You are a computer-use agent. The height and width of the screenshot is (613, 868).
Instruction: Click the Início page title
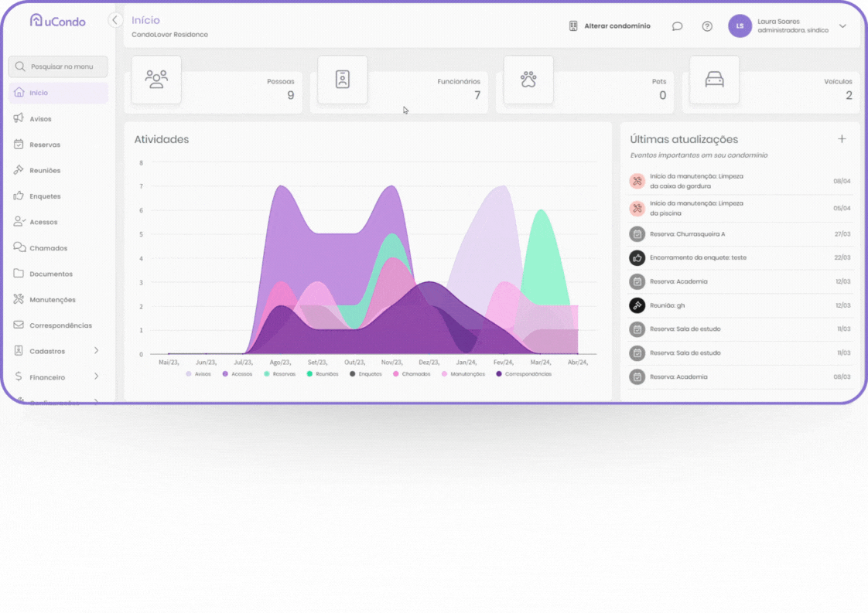pos(145,20)
